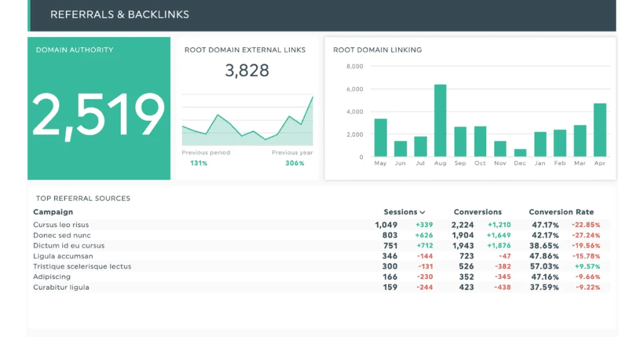Select Tristique scelerisque lectus campaign
644x337 pixels.
click(x=82, y=267)
